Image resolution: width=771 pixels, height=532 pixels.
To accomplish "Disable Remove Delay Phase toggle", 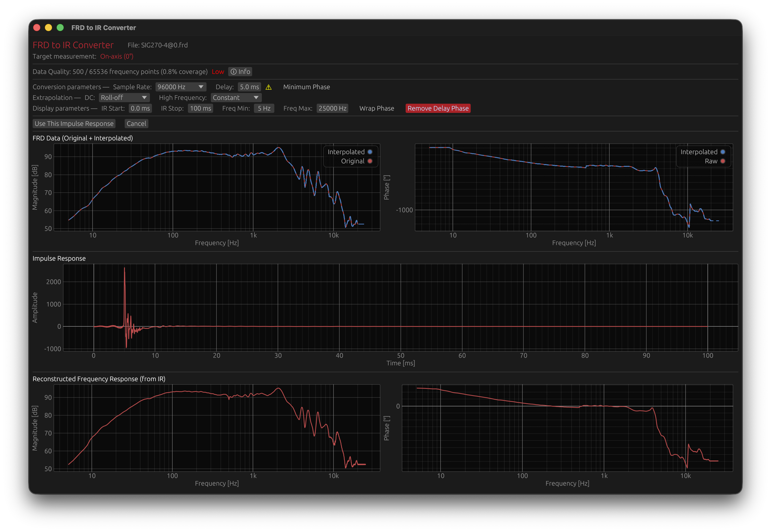I will click(x=438, y=108).
